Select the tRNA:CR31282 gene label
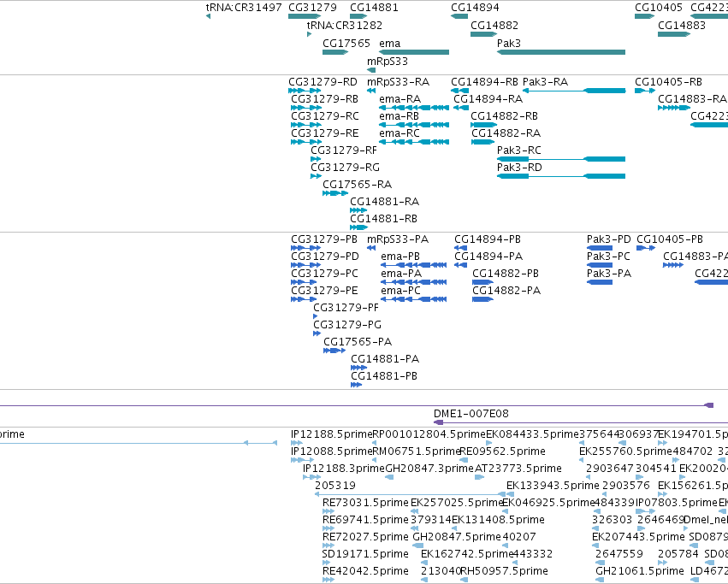 345,26
